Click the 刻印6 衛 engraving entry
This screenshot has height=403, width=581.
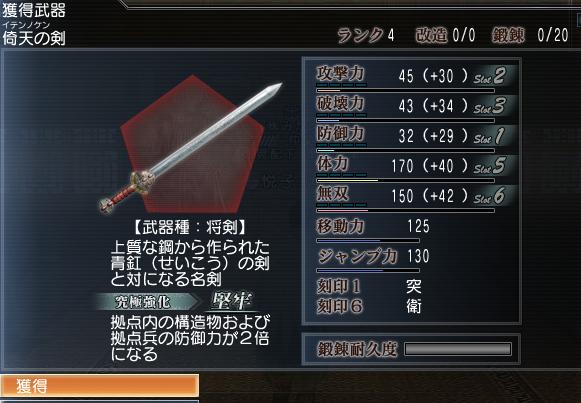[369, 306]
